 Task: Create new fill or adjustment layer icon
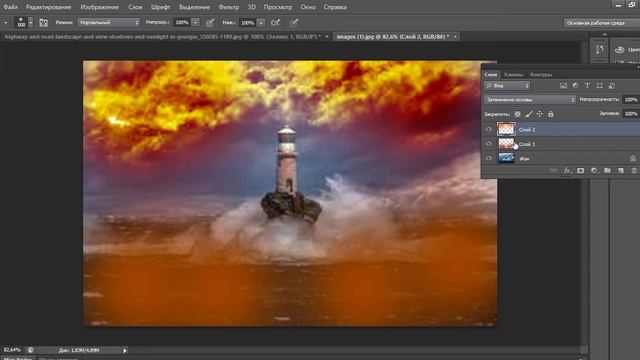coord(594,171)
